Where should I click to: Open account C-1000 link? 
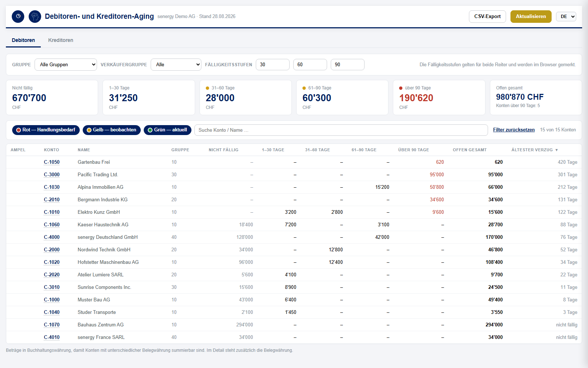(52, 300)
